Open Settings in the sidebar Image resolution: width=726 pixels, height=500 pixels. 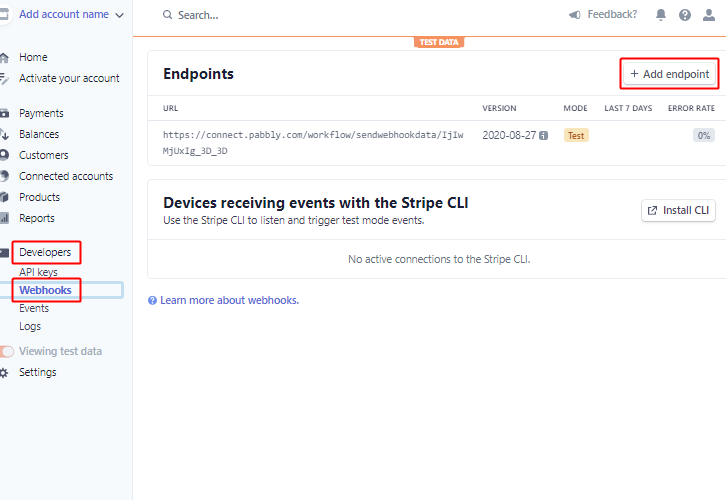(x=38, y=372)
